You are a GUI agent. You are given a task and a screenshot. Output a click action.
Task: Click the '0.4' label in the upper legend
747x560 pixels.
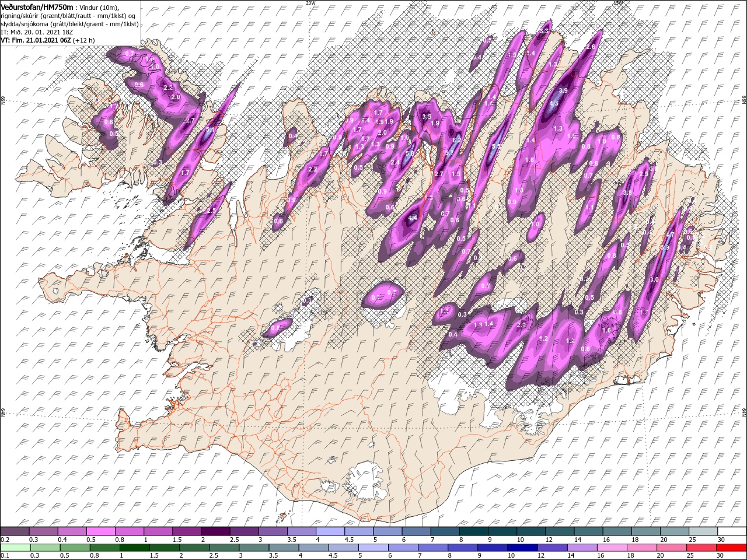(x=62, y=540)
